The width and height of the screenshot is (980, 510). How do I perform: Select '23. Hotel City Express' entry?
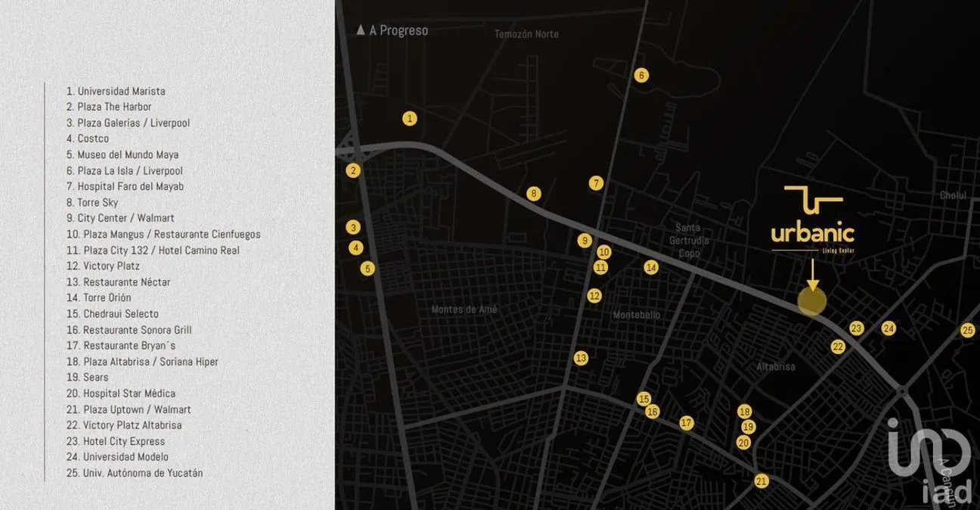pyautogui.click(x=116, y=441)
